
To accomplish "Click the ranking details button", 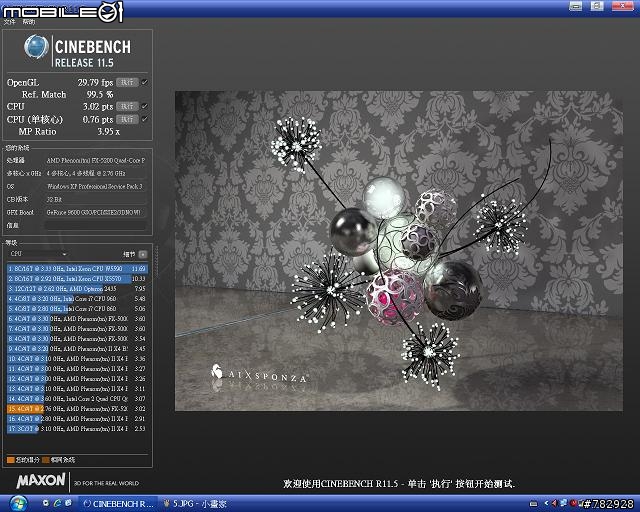I will 142,254.
